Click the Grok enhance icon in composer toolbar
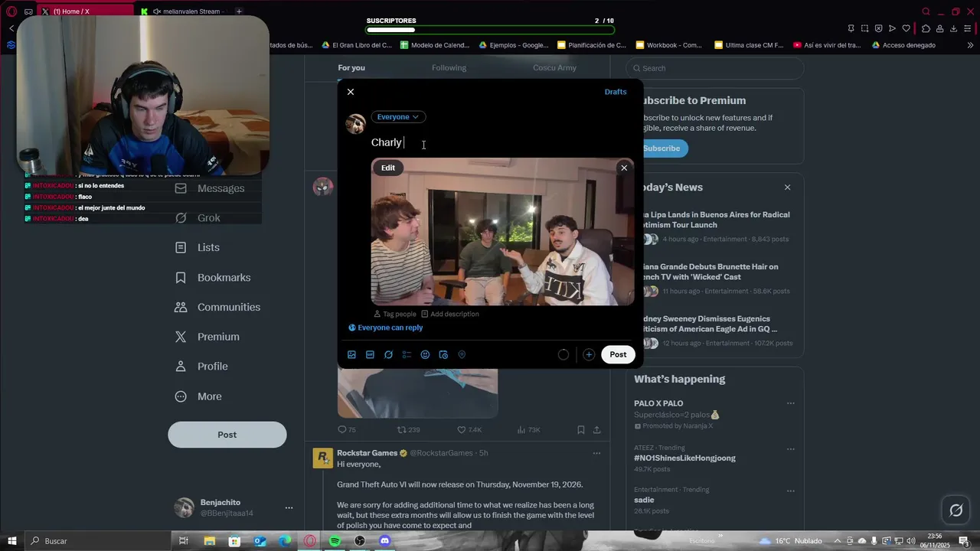 coord(388,355)
